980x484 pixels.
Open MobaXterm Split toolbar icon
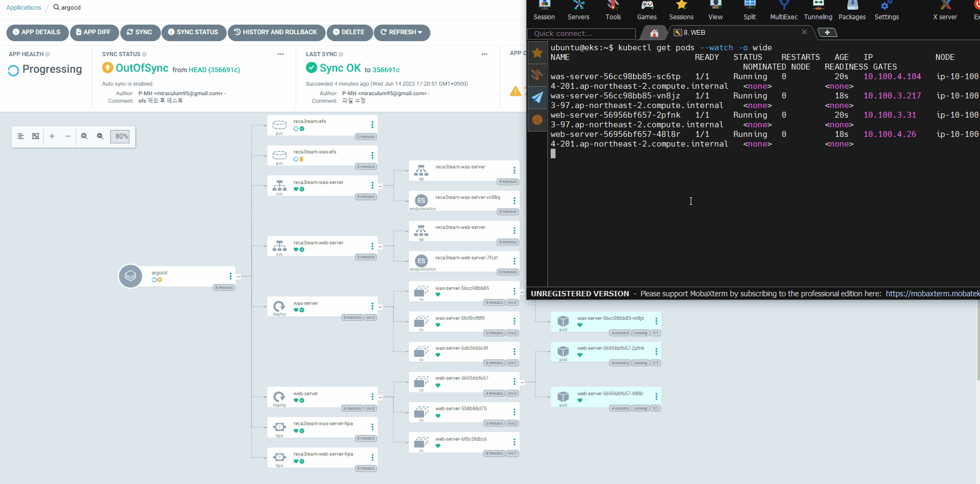(x=750, y=11)
